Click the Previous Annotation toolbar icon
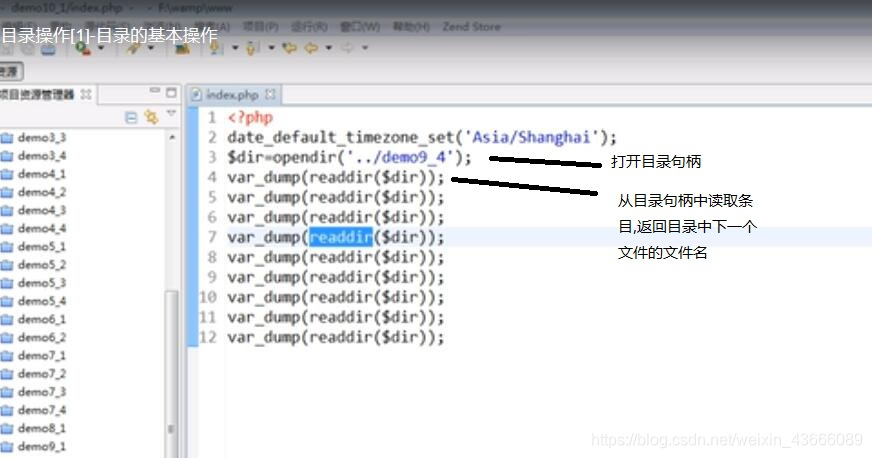The height and width of the screenshot is (458, 872). pyautogui.click(x=252, y=48)
